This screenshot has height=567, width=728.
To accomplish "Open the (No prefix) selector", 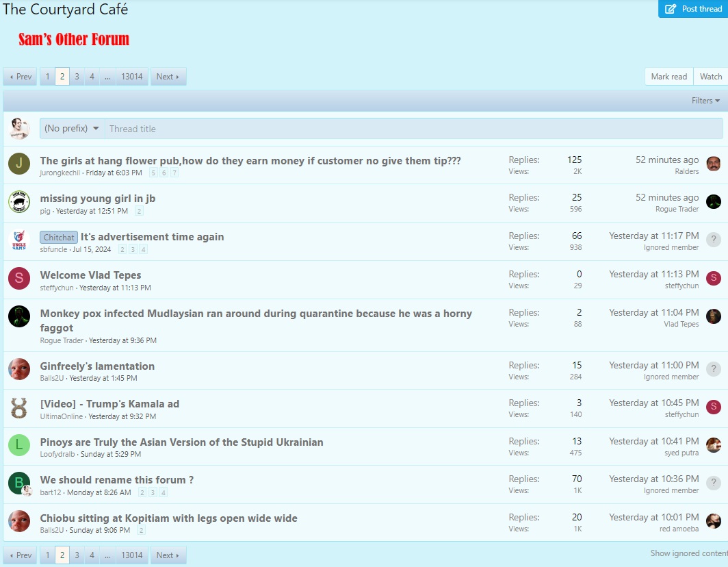I will [x=72, y=129].
